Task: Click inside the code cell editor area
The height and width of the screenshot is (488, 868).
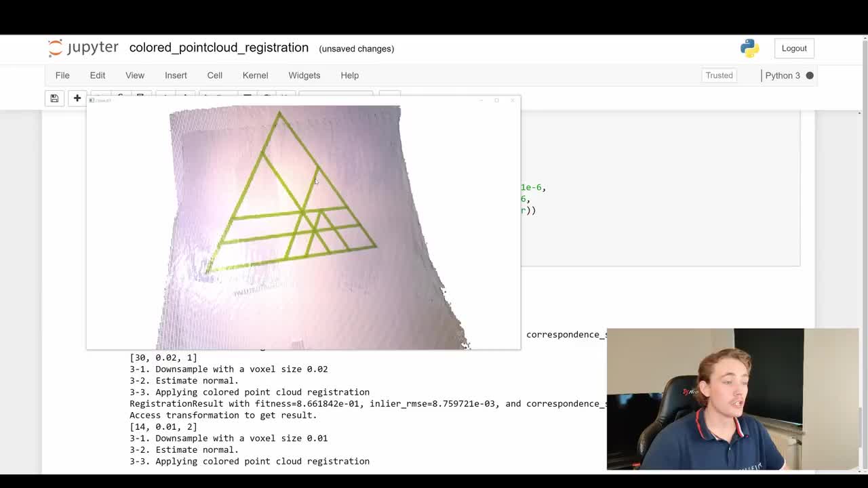Action: [x=660, y=188]
